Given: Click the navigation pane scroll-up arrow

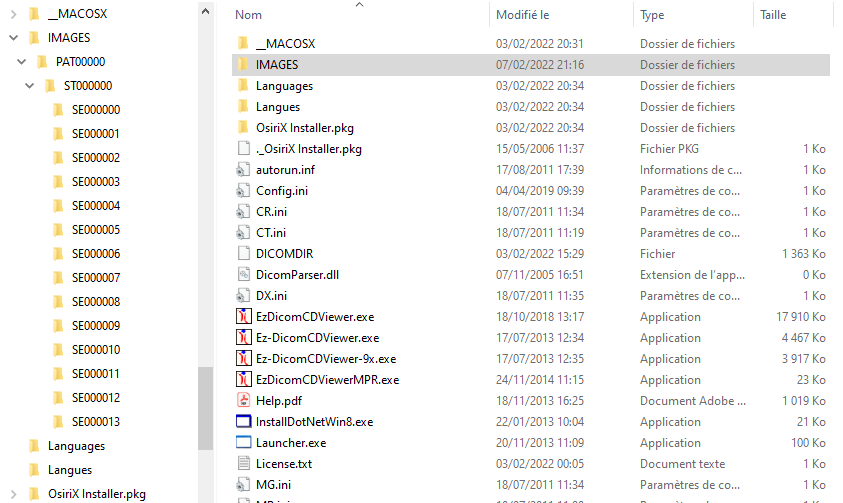Looking at the screenshot, I should (x=205, y=11).
